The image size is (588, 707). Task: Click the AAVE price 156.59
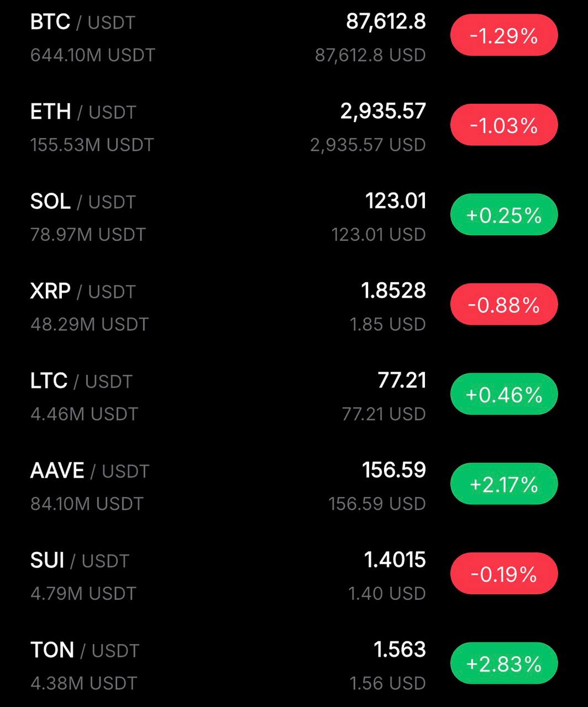(x=393, y=470)
